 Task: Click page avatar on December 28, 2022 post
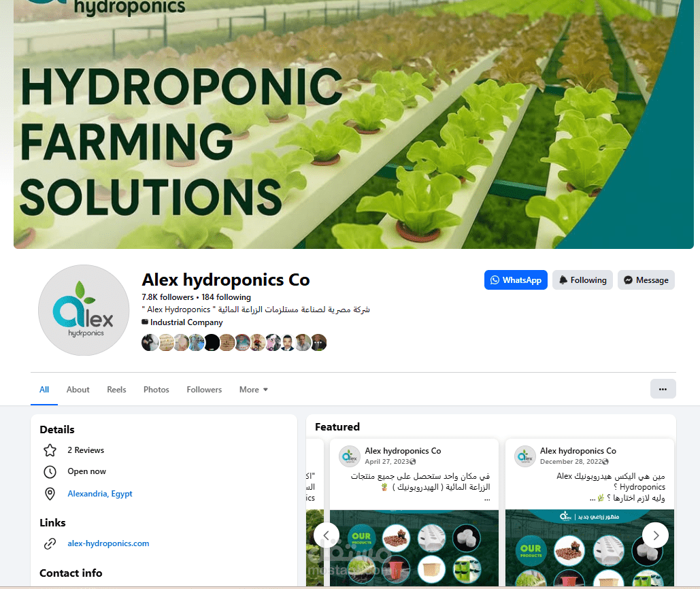(x=525, y=456)
